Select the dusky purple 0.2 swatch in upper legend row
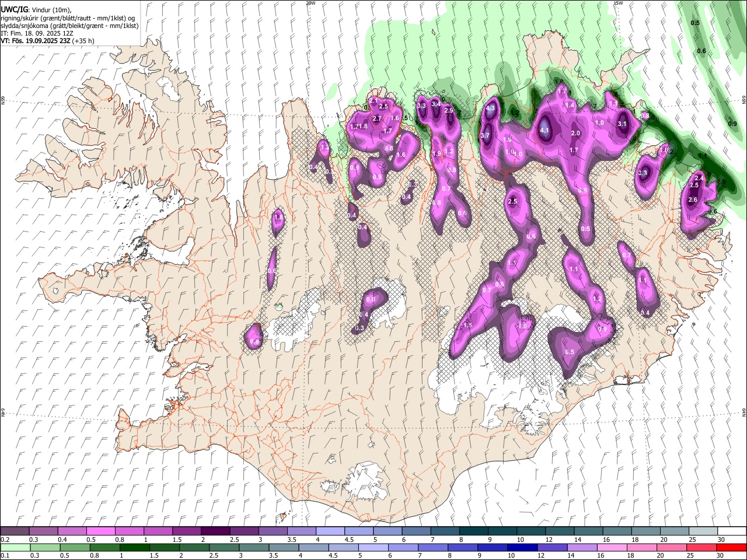 click(14, 531)
